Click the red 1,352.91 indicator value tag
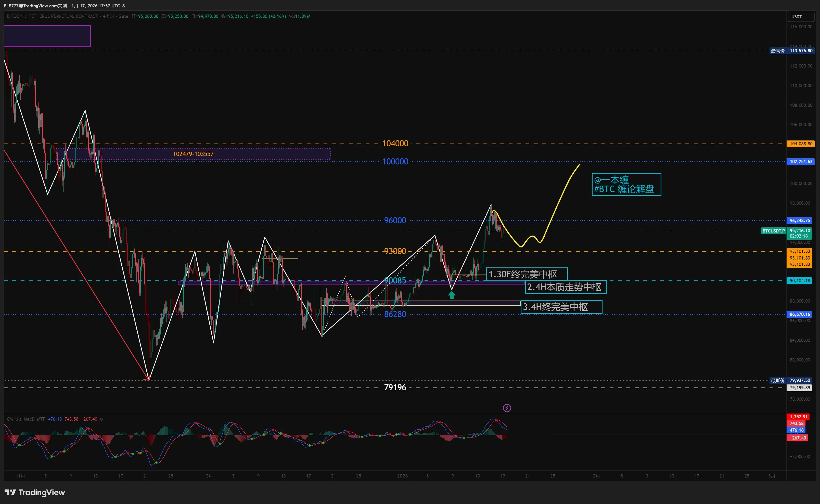820x504 pixels. (798, 417)
